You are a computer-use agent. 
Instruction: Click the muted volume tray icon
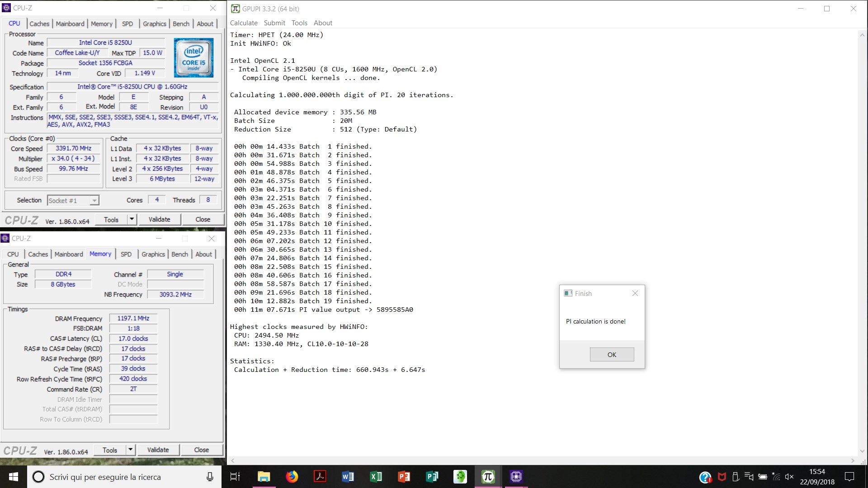point(789,477)
